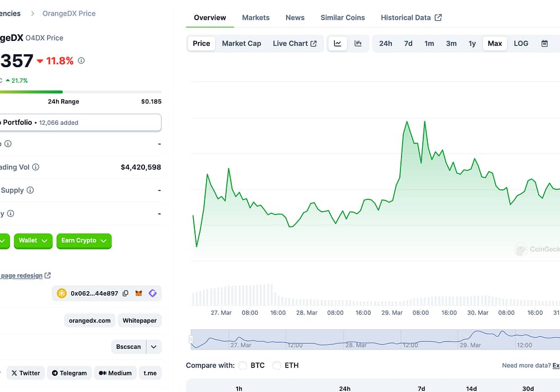Set chart range to Max
The height and width of the screenshot is (392, 560).
tap(494, 44)
